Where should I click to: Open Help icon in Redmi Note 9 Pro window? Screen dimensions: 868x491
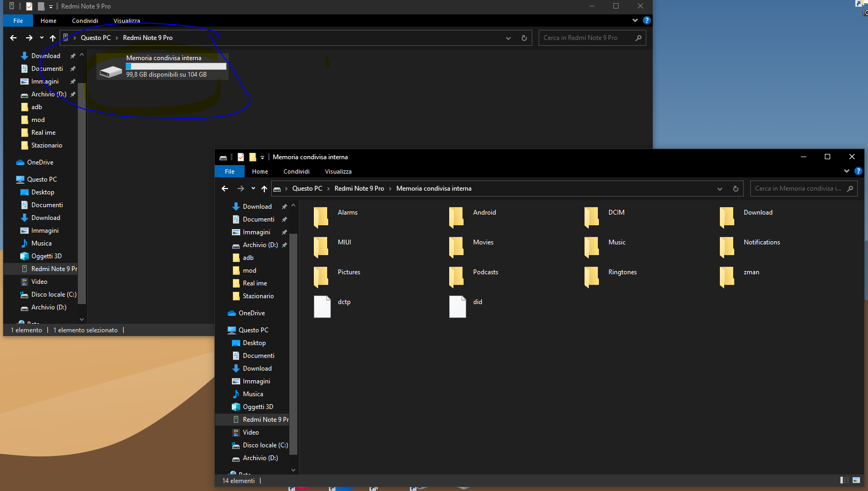coord(647,20)
